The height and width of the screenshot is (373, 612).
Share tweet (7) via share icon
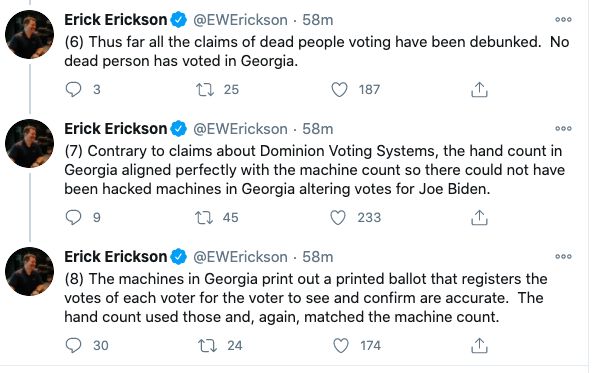point(479,217)
